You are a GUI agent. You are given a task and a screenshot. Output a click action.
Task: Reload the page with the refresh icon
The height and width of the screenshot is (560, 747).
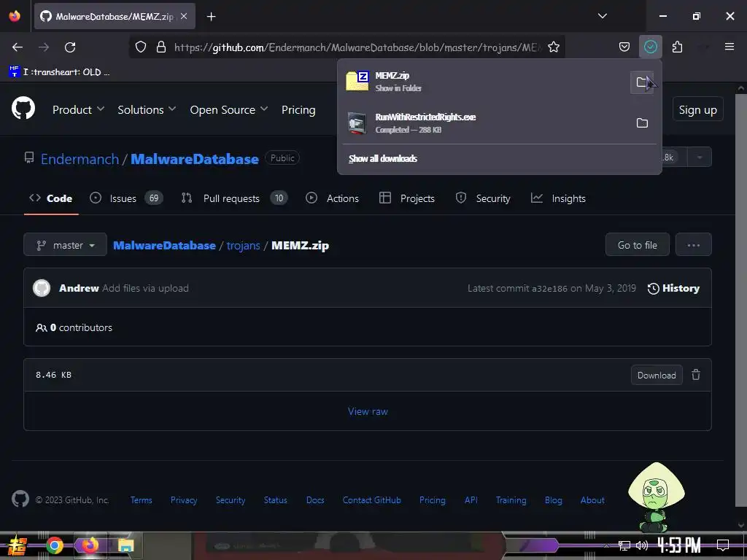coord(70,47)
